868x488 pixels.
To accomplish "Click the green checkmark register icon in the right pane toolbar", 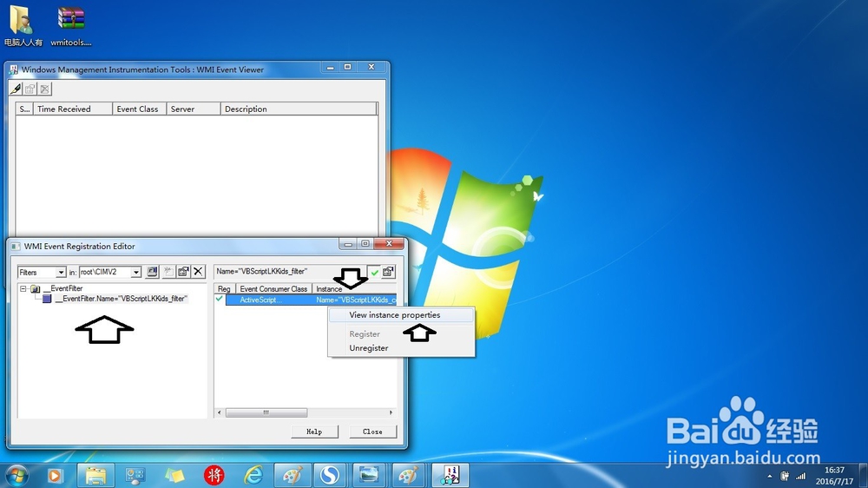I will click(375, 272).
